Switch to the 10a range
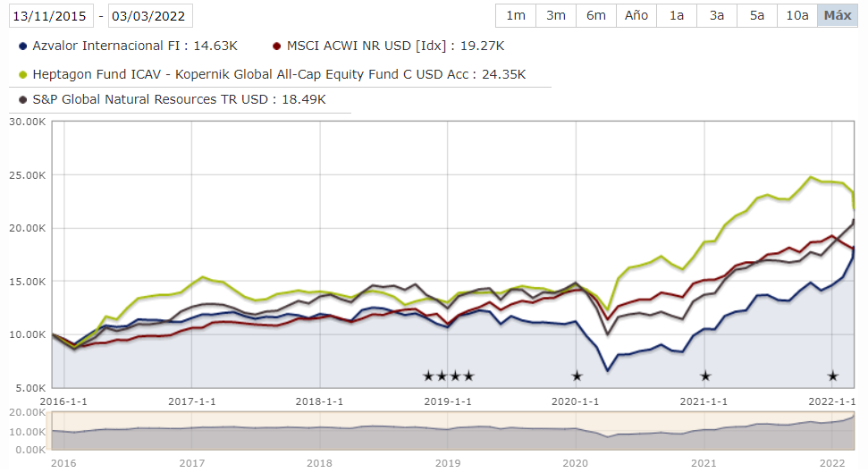The image size is (868, 473). click(x=797, y=16)
